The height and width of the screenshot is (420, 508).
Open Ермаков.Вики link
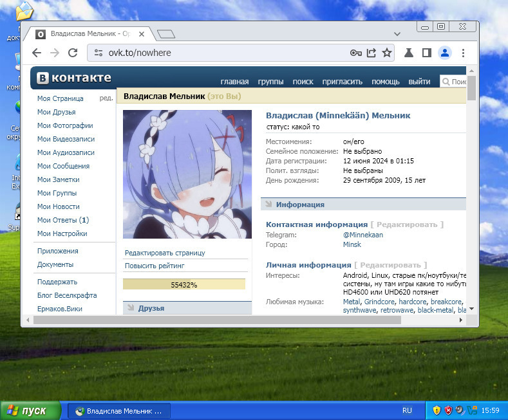[x=60, y=309]
